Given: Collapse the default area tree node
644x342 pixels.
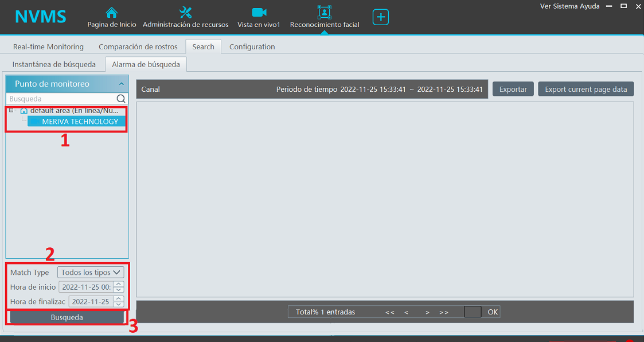Looking at the screenshot, I should click(x=11, y=110).
